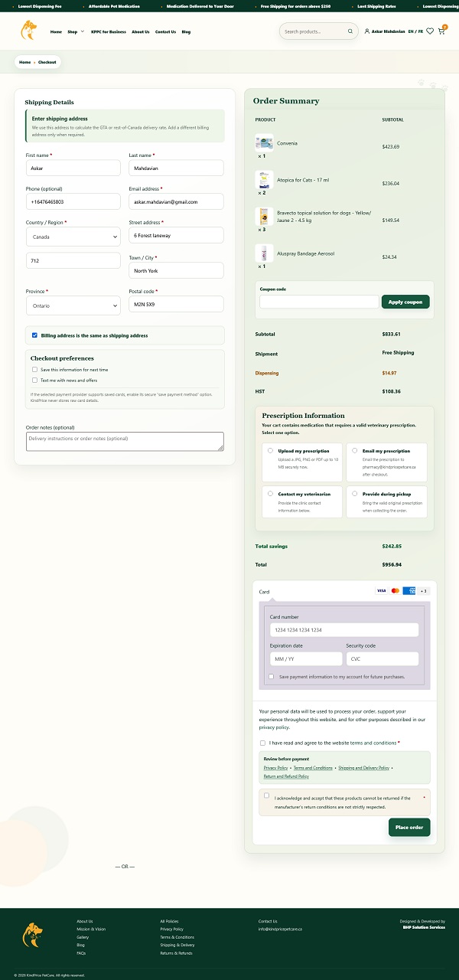Viewport: 459px width, 980px height.
Task: Open Terms and Conditions link in review box
Action: 313,768
